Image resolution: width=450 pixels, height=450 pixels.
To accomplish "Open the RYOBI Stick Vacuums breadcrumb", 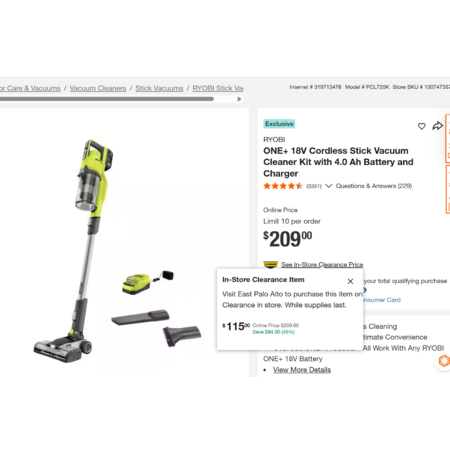I will (218, 88).
